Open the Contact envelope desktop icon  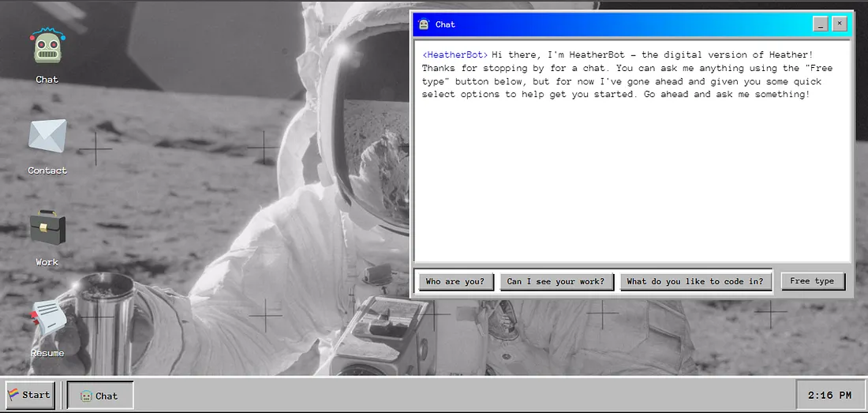(x=47, y=136)
